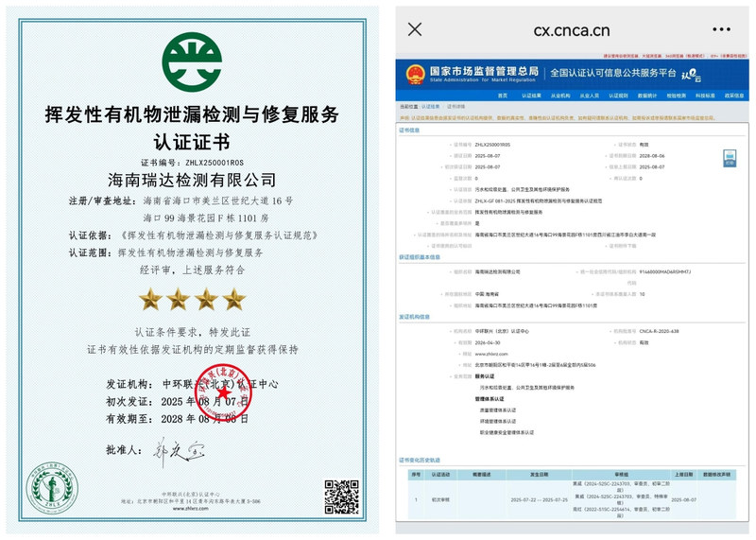Click the red official seal stamp
756x540 pixels.
point(224,392)
